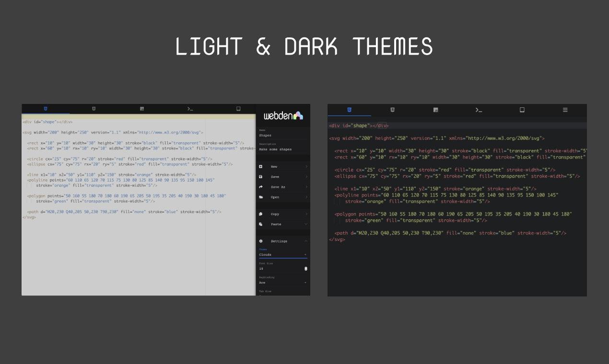Expand the Copy submenu chevron
The image size is (609, 364).
click(x=306, y=214)
